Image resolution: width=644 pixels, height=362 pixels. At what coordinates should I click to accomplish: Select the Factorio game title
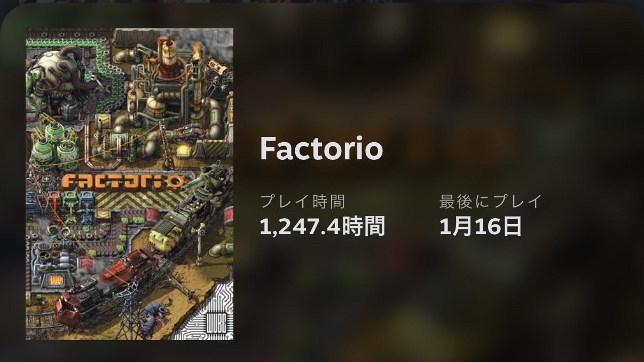click(x=321, y=149)
